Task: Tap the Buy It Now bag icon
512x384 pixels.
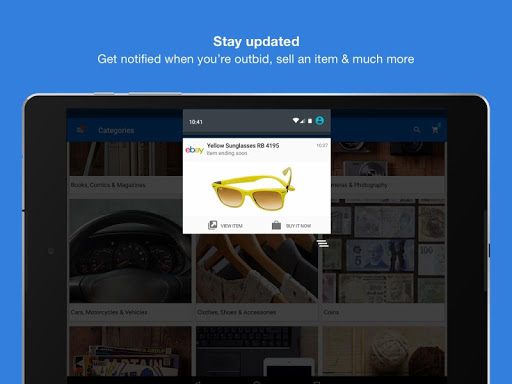Action: click(276, 225)
